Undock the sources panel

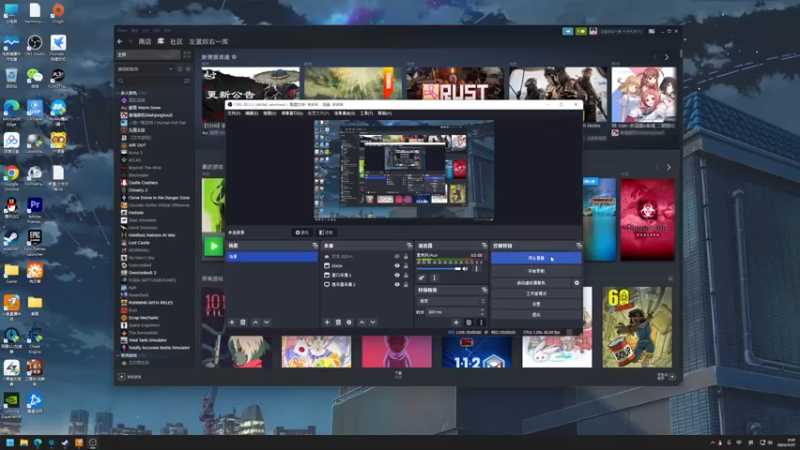coord(409,246)
